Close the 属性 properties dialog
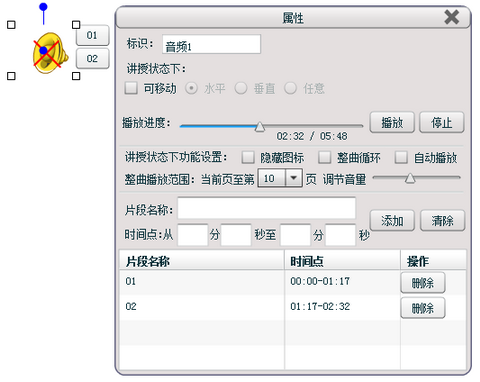This screenshot has height=382, width=480. coord(452,17)
